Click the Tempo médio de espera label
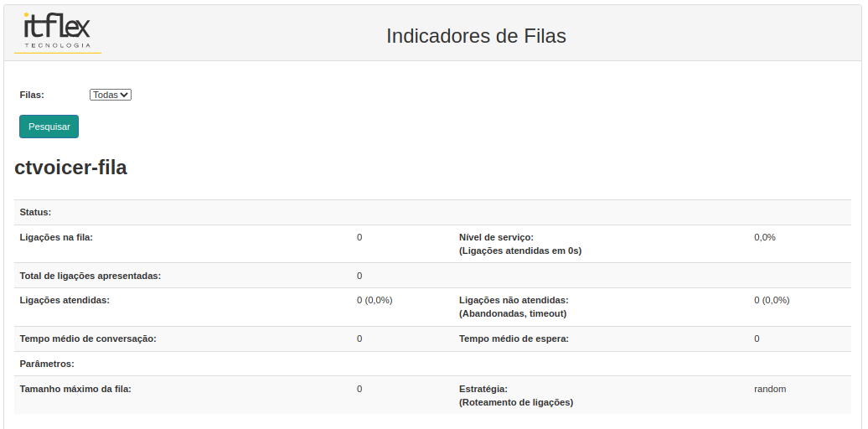The width and height of the screenshot is (868, 429). (514, 339)
